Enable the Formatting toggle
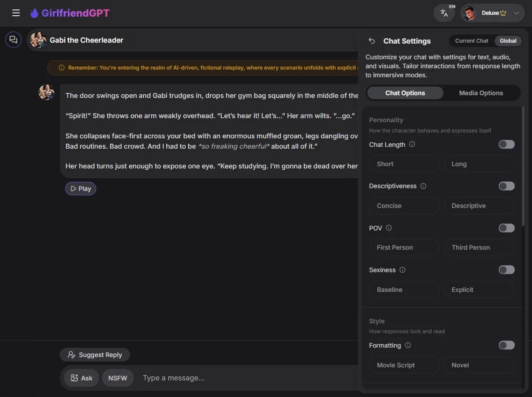Image resolution: width=532 pixels, height=397 pixels. (506, 345)
